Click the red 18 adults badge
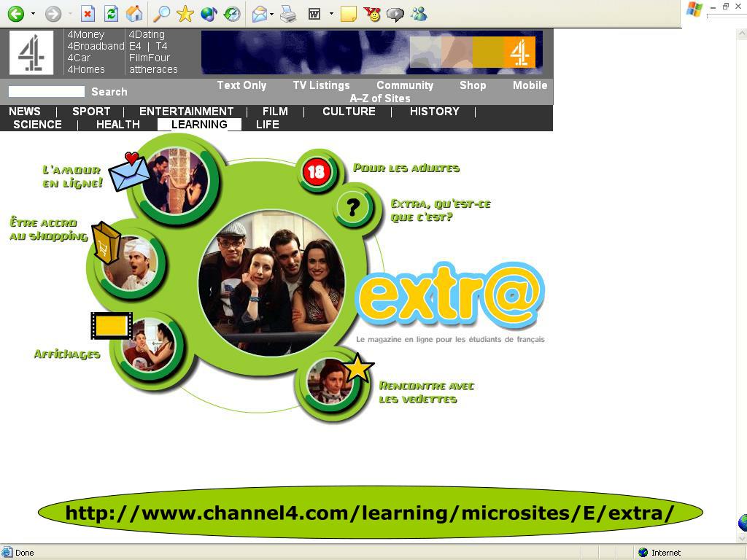747x560 pixels. coord(316,172)
